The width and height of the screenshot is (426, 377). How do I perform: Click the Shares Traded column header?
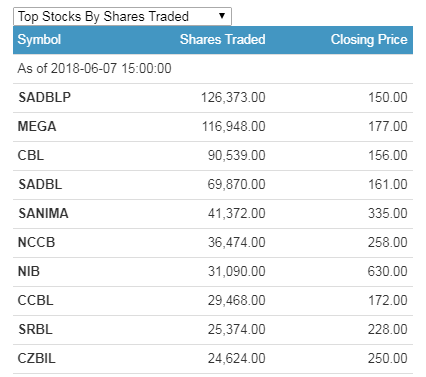pos(223,39)
